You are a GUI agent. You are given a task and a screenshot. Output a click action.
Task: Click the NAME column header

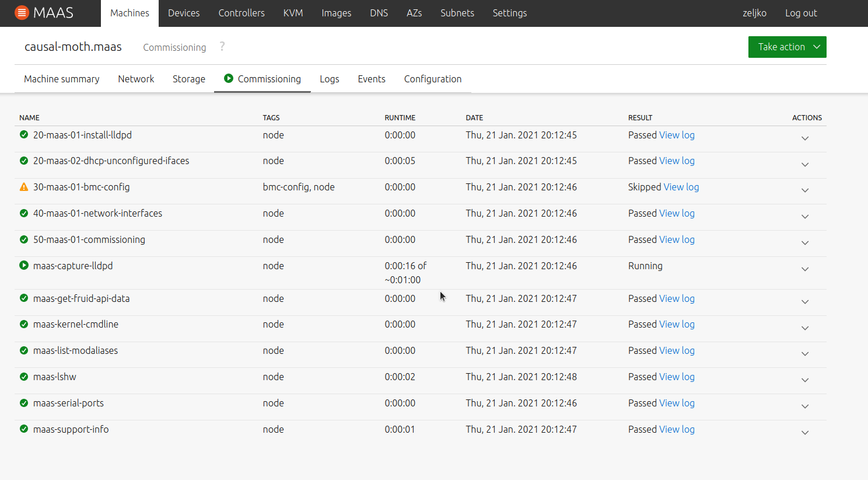29,117
